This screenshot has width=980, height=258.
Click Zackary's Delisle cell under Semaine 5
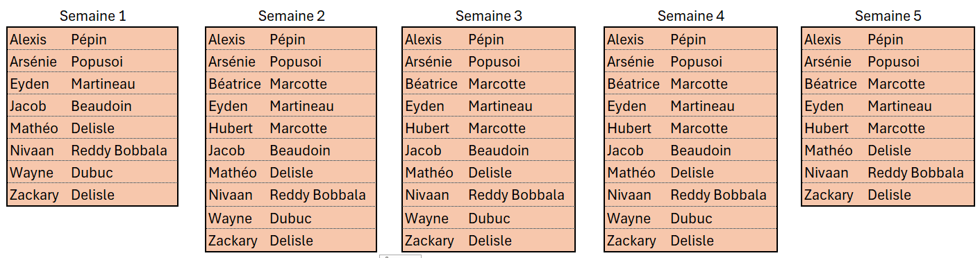889,195
